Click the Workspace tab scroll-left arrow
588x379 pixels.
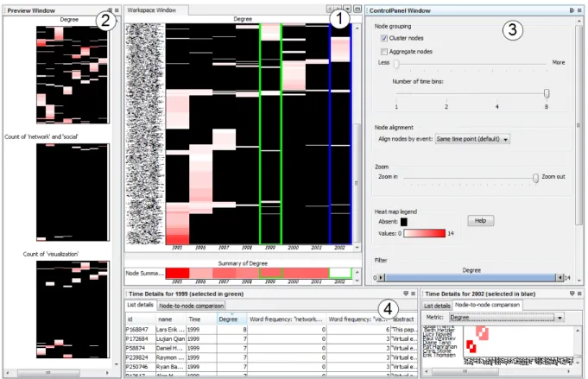coord(330,9)
